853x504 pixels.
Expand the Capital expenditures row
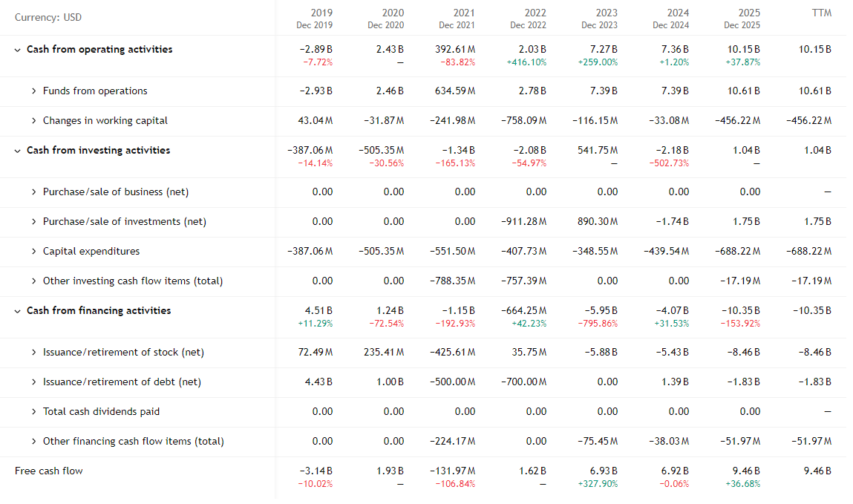(34, 252)
